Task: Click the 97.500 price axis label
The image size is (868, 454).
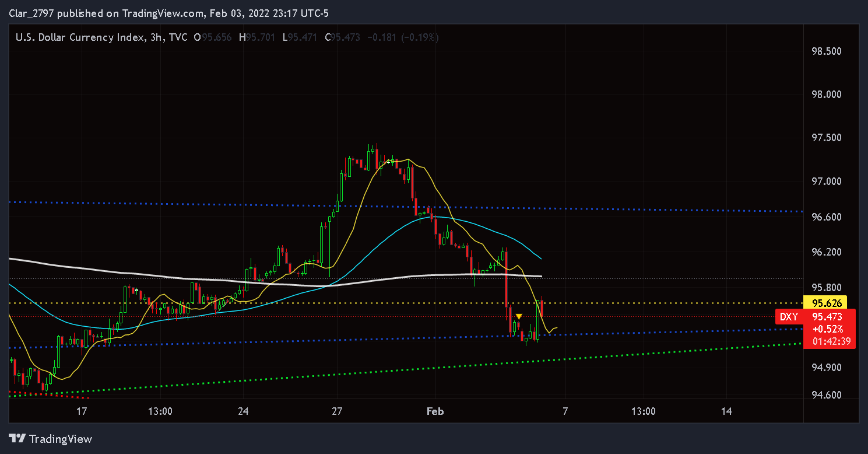Action: [x=826, y=138]
